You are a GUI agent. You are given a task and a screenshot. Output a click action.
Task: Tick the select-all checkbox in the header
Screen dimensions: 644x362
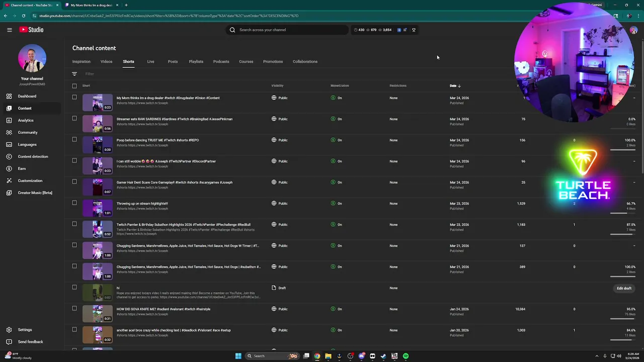(74, 86)
